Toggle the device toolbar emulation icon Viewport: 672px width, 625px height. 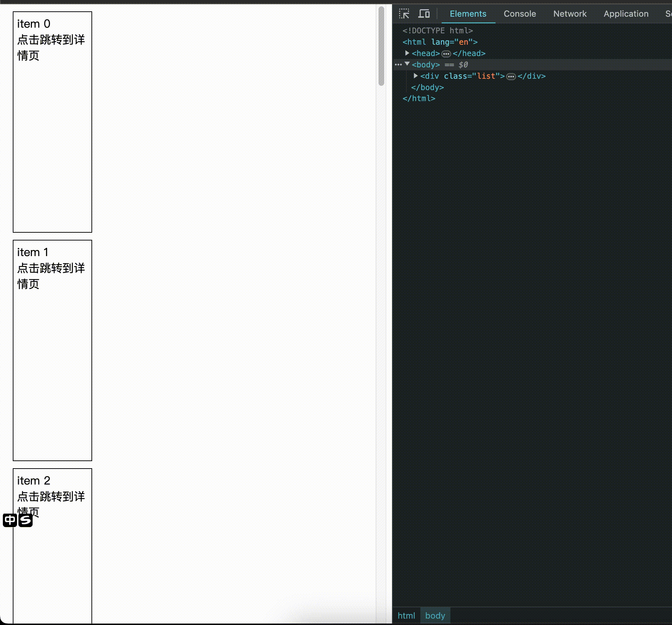pyautogui.click(x=424, y=13)
